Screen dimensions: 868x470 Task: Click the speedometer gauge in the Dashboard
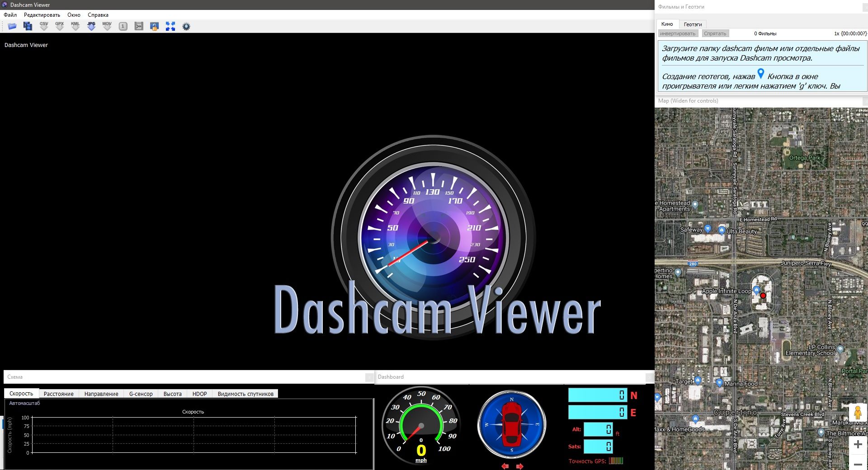421,426
